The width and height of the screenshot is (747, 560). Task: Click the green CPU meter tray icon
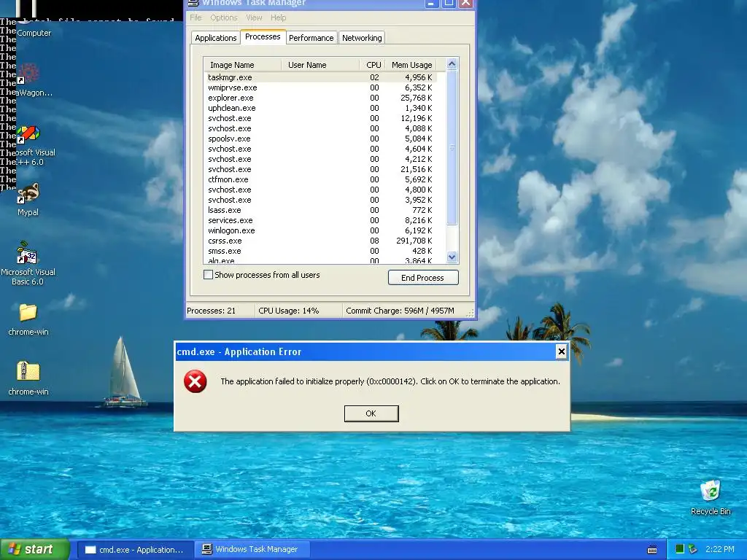click(680, 549)
